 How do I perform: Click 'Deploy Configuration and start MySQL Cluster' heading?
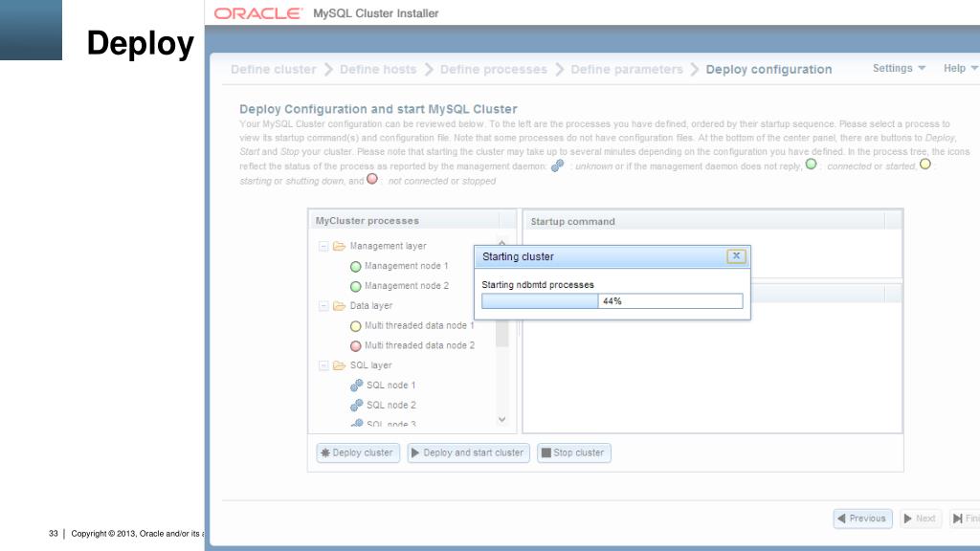tap(378, 109)
